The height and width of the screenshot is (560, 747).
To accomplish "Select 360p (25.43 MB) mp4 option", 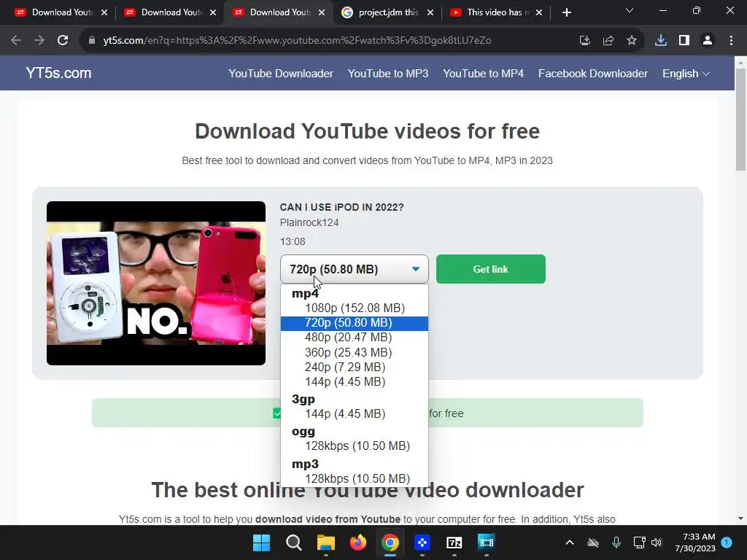I will [355, 352].
